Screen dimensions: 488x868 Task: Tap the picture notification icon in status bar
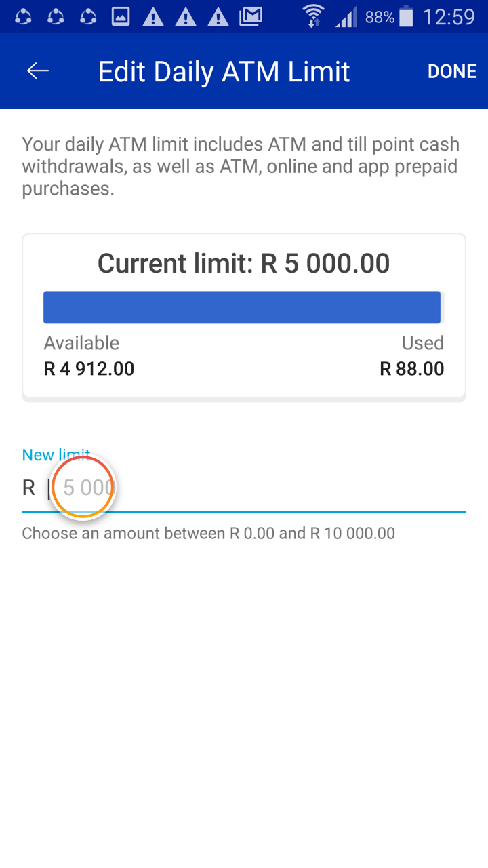coord(121,16)
